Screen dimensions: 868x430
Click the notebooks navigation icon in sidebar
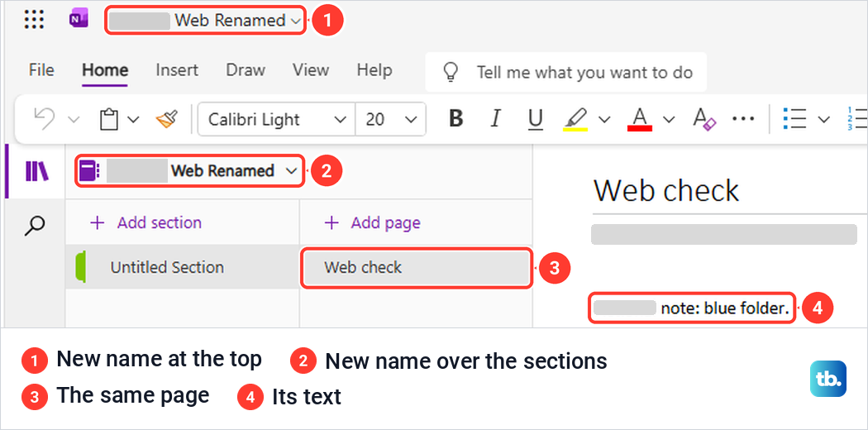tap(38, 171)
